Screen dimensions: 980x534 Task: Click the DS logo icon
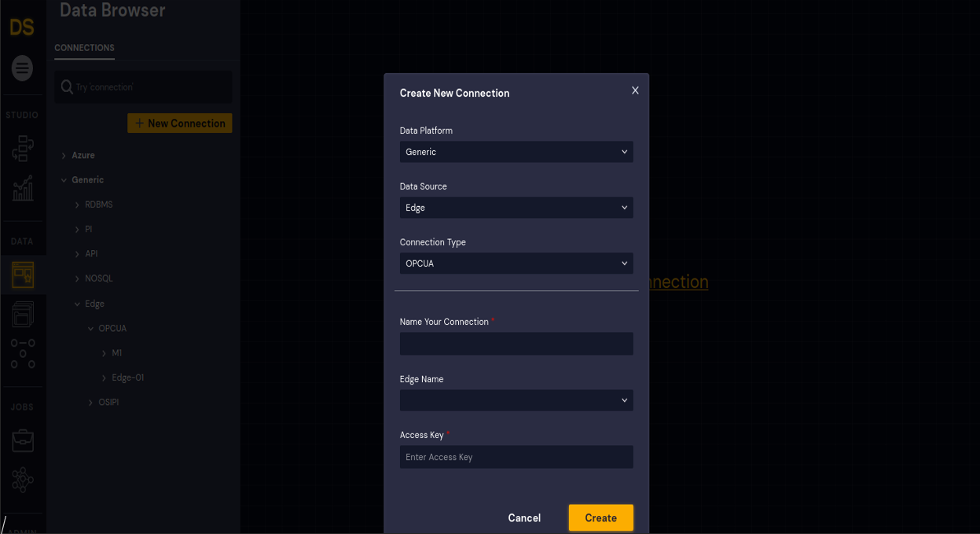[x=22, y=28]
